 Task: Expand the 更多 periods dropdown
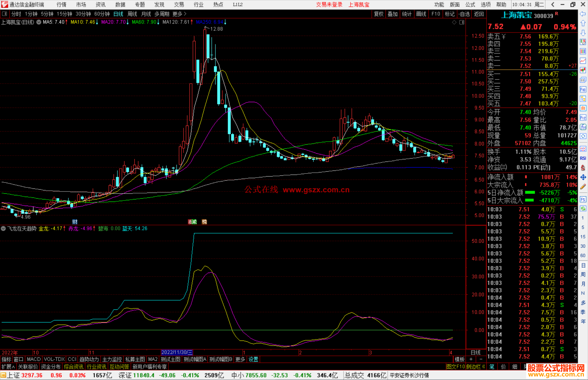pos(180,14)
